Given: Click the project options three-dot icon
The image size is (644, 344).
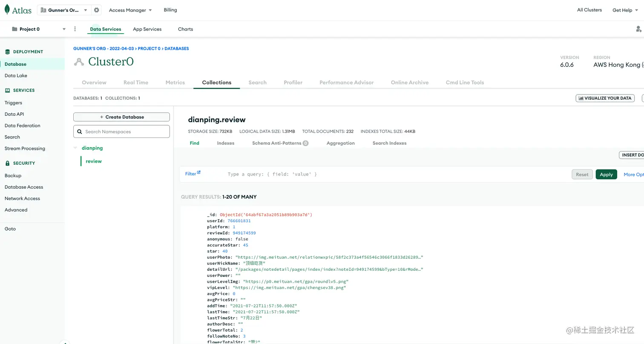Looking at the screenshot, I should 75,29.
